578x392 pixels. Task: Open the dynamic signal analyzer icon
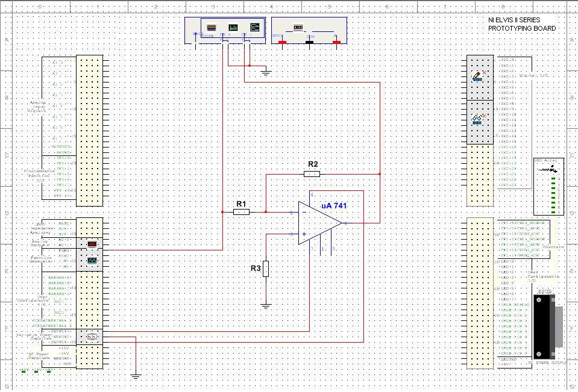(x=233, y=27)
